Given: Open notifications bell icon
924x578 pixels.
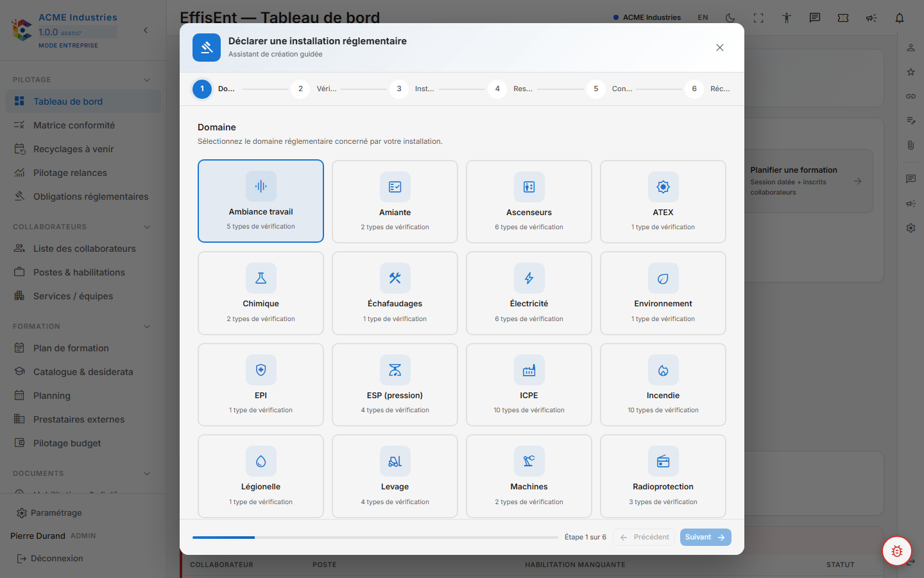Looking at the screenshot, I should 900,18.
